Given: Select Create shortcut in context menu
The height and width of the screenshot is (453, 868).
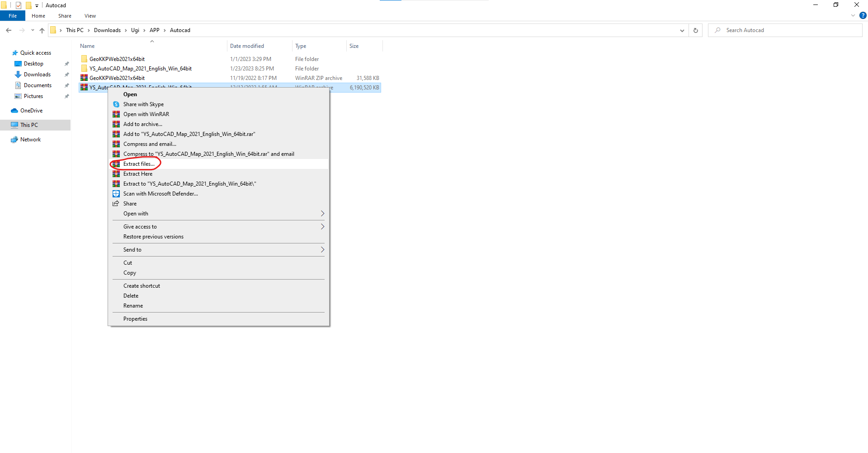Looking at the screenshot, I should (219, 286).
